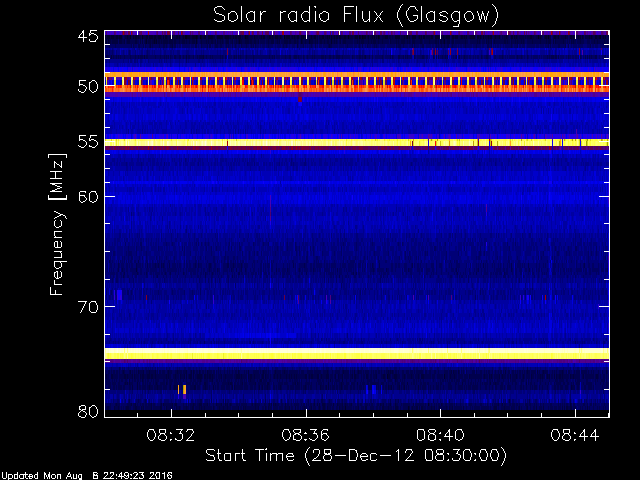Image resolution: width=640 pixels, height=480 pixels.
Task: Click the 50 frequency tick label
Action: pos(88,87)
